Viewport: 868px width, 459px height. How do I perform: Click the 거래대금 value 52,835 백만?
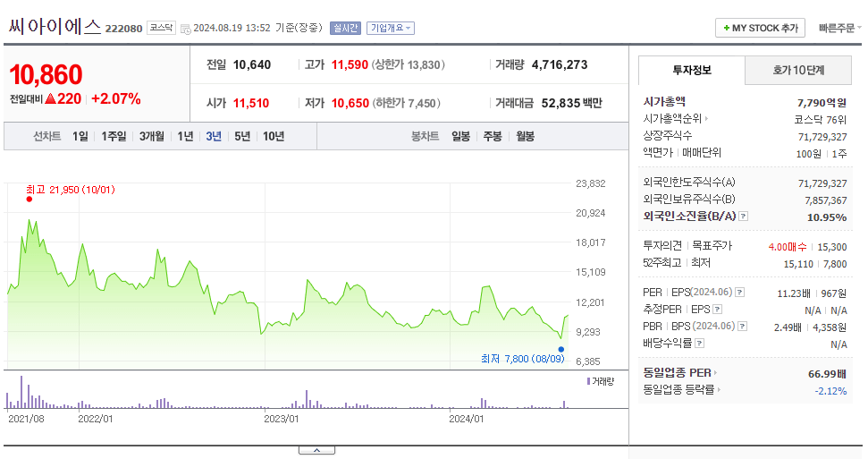pyautogui.click(x=572, y=103)
